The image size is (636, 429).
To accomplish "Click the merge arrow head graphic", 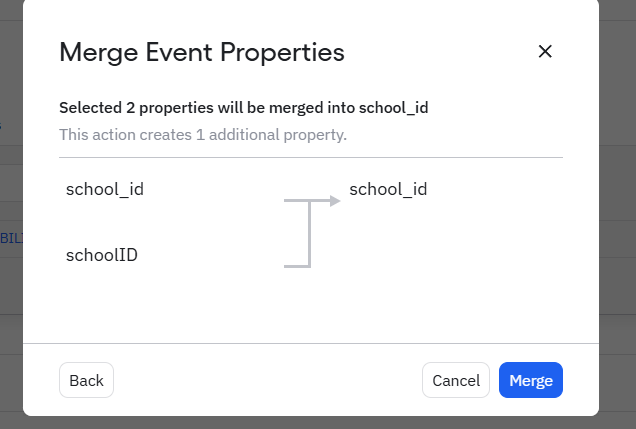I will click(335, 201).
